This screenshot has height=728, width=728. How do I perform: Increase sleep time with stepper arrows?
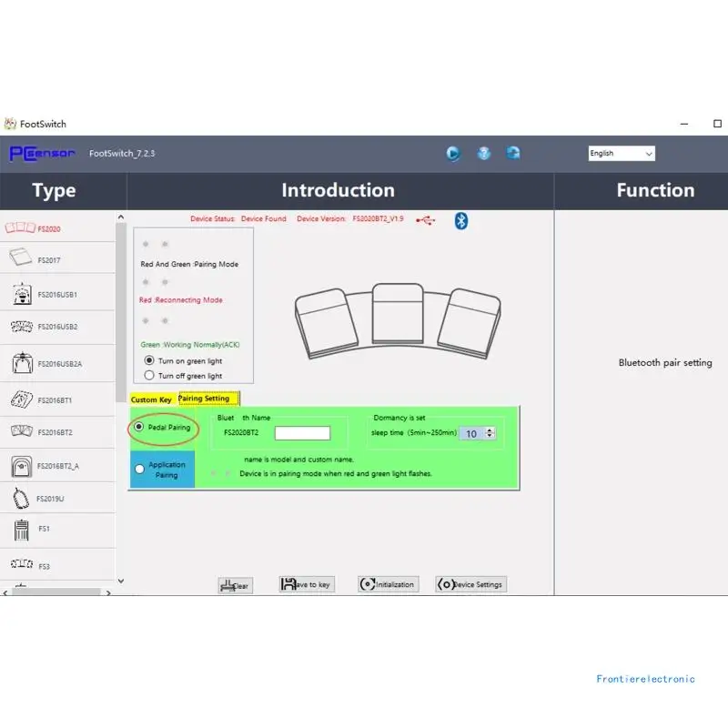[x=490, y=430]
